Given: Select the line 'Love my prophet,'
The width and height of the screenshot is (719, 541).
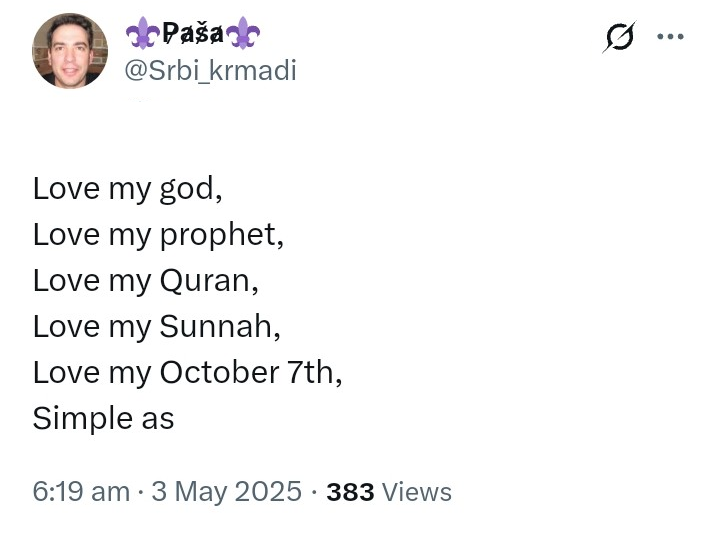Looking at the screenshot, I should 158,235.
